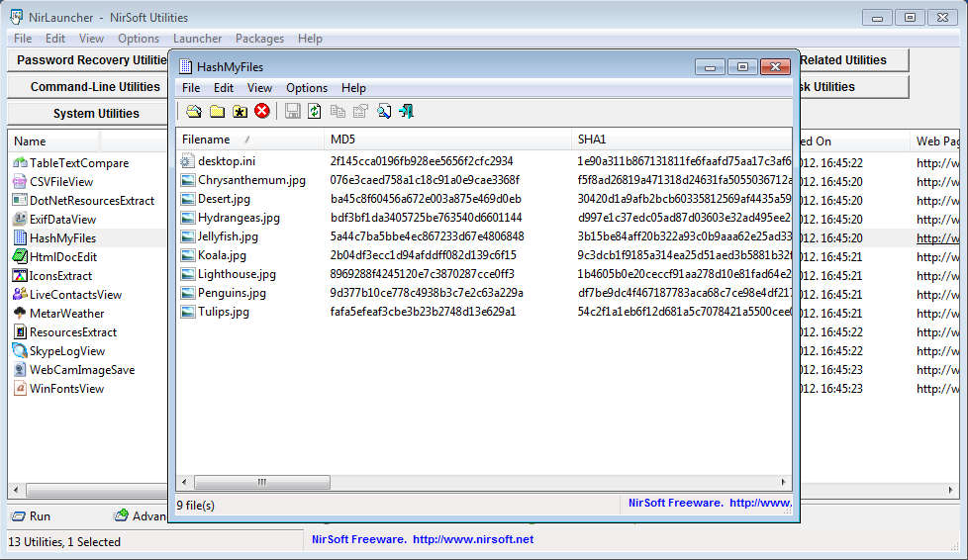
Task: Click Add By Wildcard folder-star icon
Action: point(240,111)
